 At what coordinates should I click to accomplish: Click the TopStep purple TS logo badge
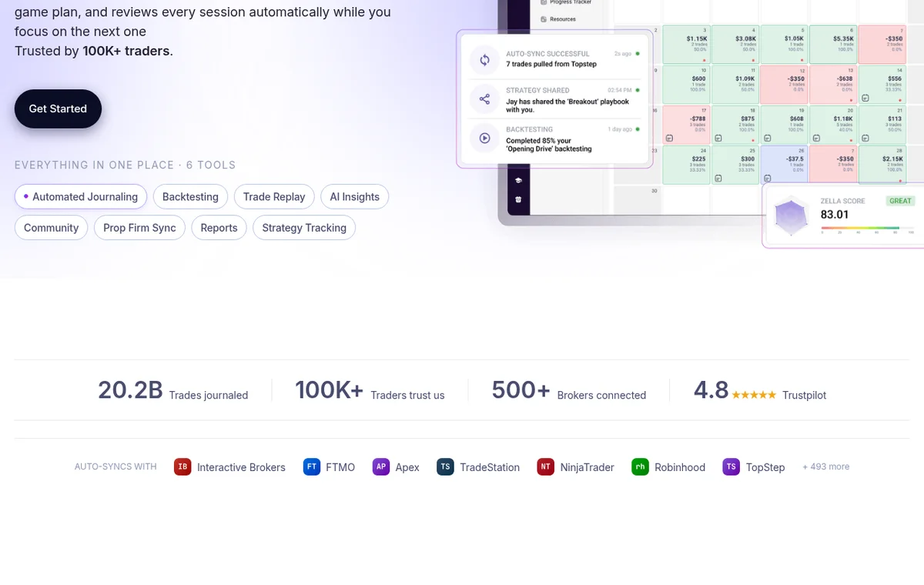[x=731, y=466]
